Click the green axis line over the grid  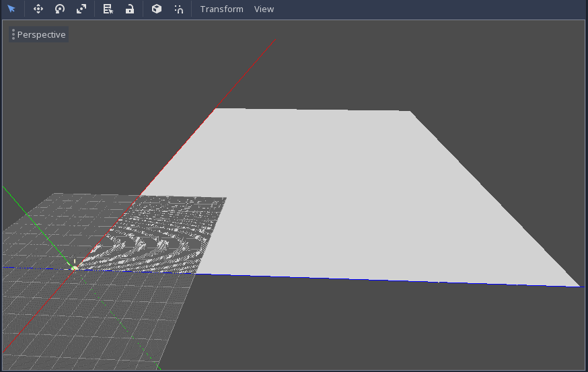(x=34, y=221)
